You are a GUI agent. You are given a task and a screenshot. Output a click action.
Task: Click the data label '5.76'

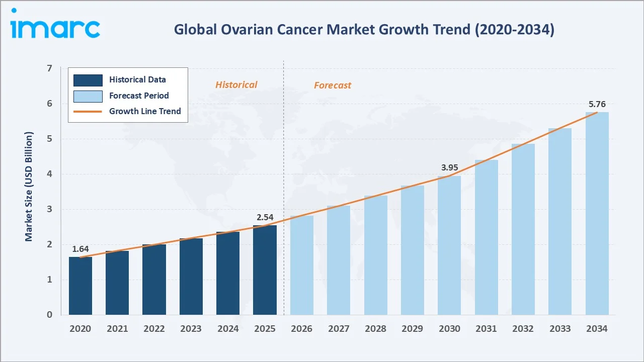click(597, 105)
